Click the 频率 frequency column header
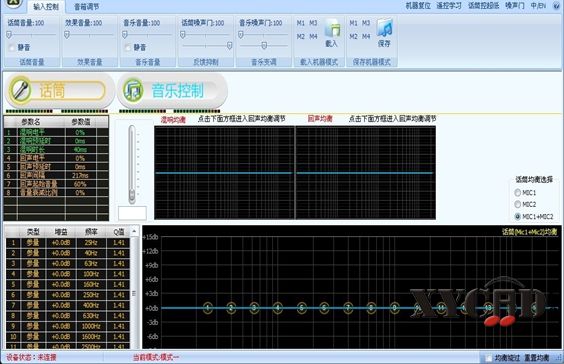 tap(91, 232)
